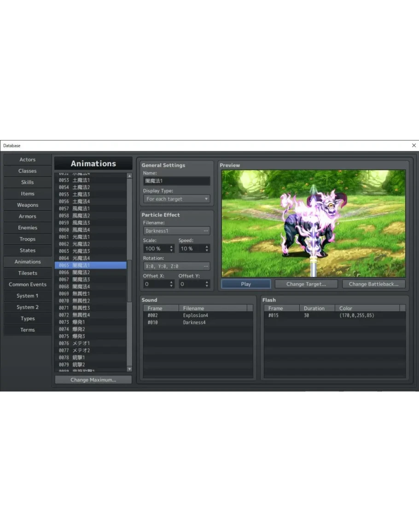Select the Explosion4 sound row
The width and height of the screenshot is (419, 532).
tap(196, 316)
